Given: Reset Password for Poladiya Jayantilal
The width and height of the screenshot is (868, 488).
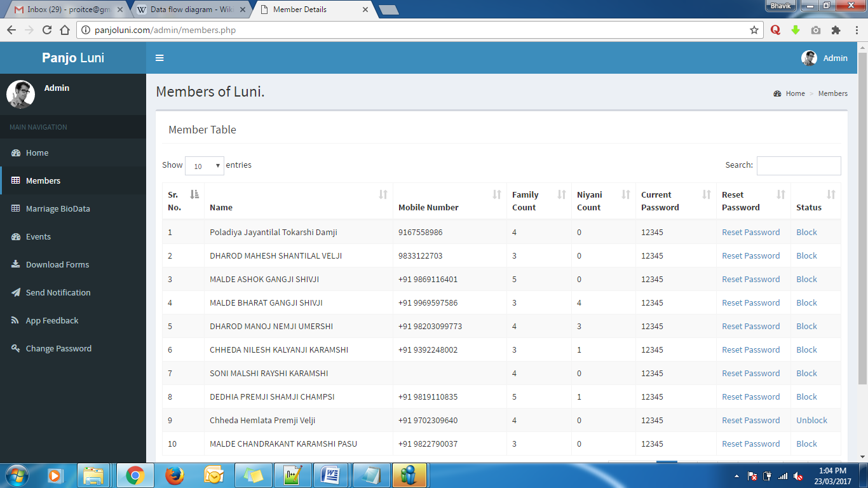Looking at the screenshot, I should click(750, 232).
